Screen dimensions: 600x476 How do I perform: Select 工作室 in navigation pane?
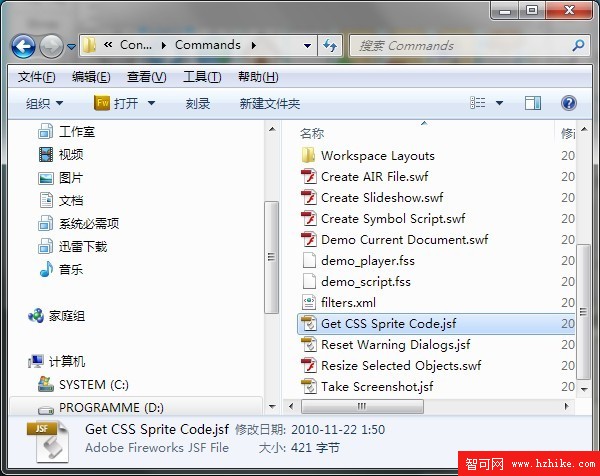(67, 132)
